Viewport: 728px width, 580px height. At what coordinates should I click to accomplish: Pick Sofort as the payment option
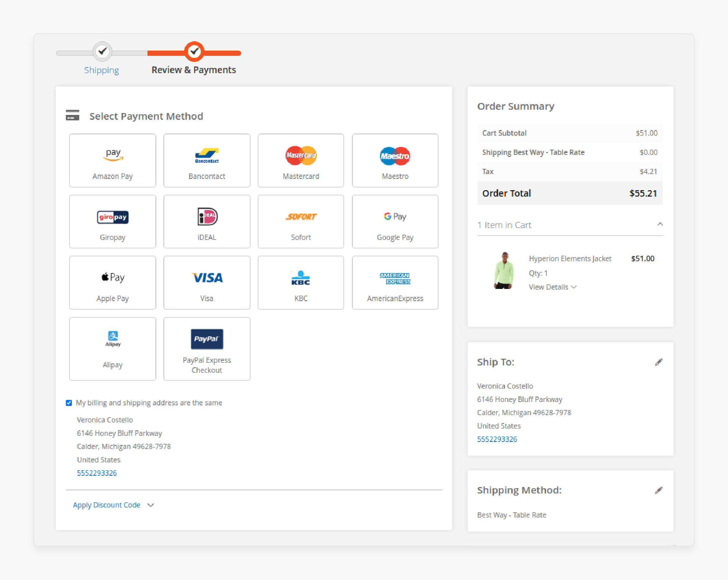(300, 221)
